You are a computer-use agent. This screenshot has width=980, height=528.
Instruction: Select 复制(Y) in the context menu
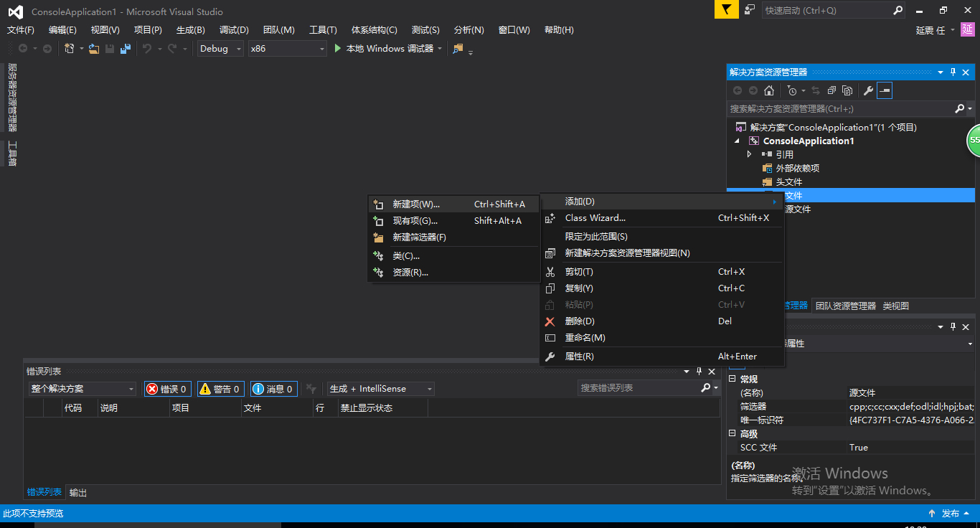662,288
